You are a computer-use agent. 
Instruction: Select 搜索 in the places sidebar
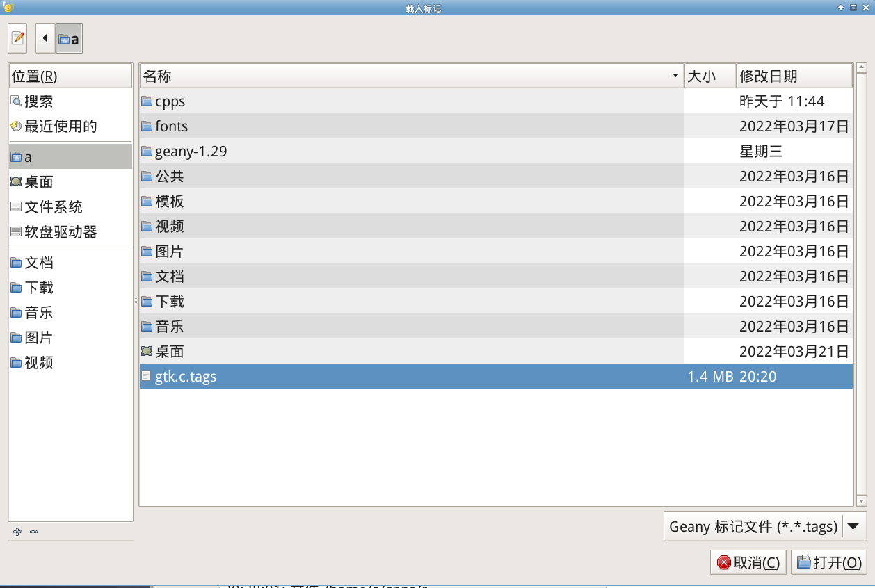[39, 101]
